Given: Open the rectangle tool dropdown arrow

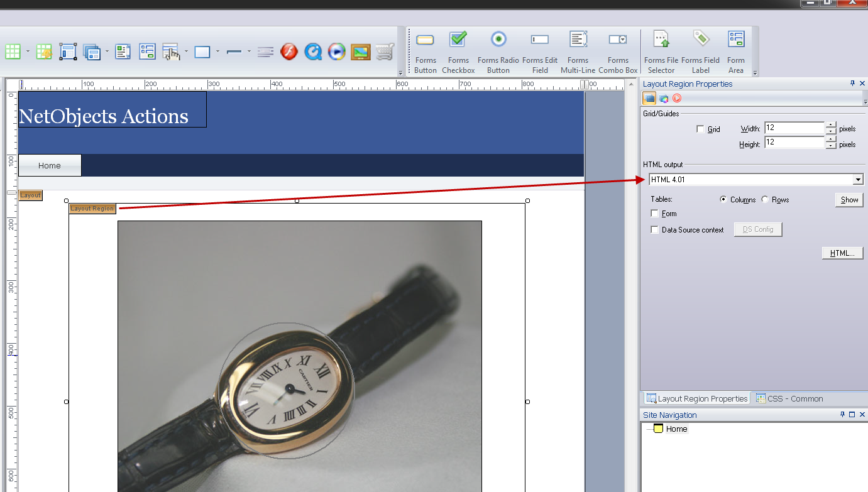Looking at the screenshot, I should (x=217, y=52).
